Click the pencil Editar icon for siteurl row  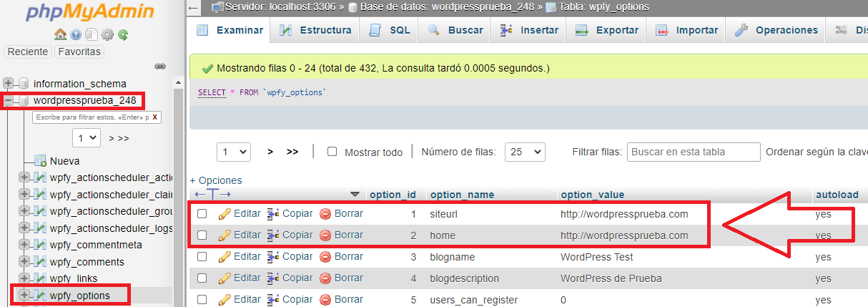click(x=225, y=213)
